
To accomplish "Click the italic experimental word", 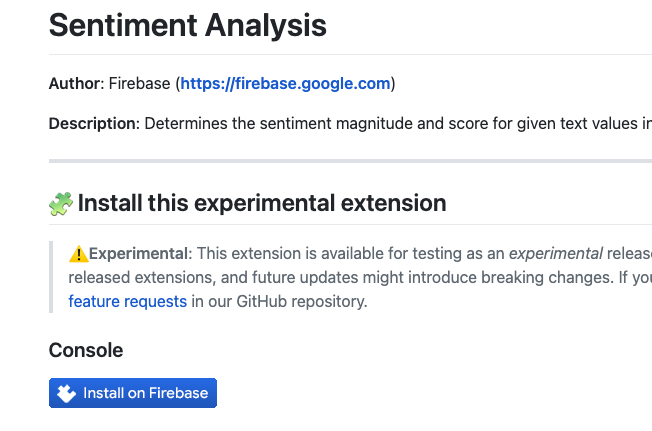I will [556, 254].
